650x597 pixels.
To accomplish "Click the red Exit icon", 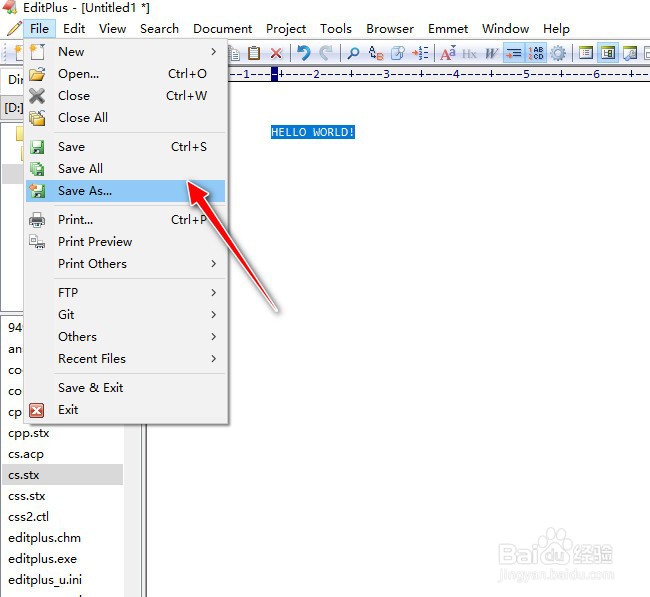I will pos(36,410).
